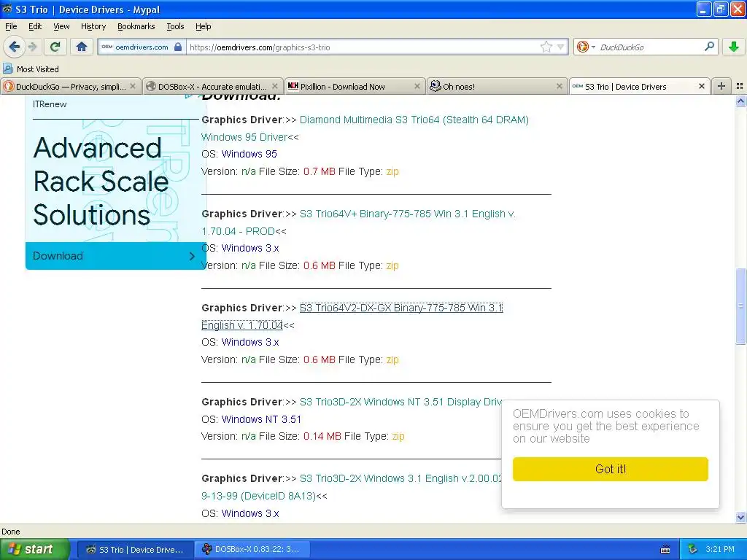Click the URL address field
Viewport: 747px width, 560px height.
pos(362,47)
